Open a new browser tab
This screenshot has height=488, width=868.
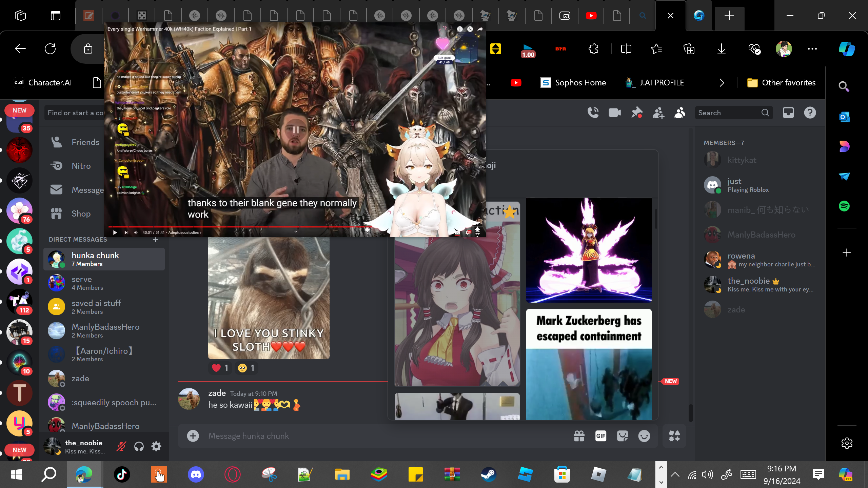[x=729, y=16]
